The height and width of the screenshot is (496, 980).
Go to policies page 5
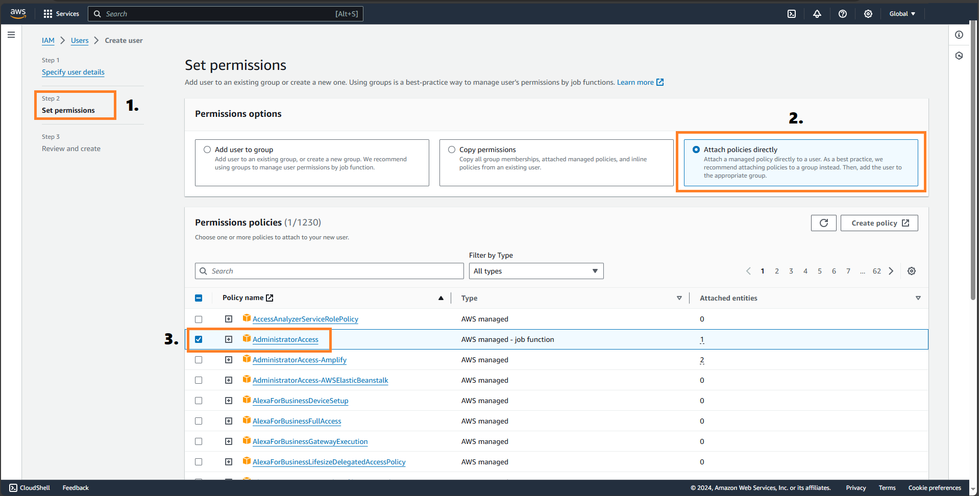(820, 271)
